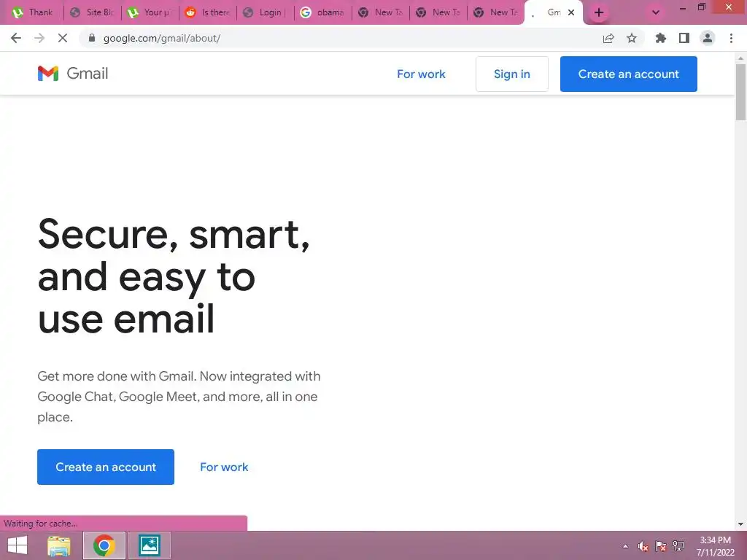Click the muted volume tray icon

pos(643,546)
